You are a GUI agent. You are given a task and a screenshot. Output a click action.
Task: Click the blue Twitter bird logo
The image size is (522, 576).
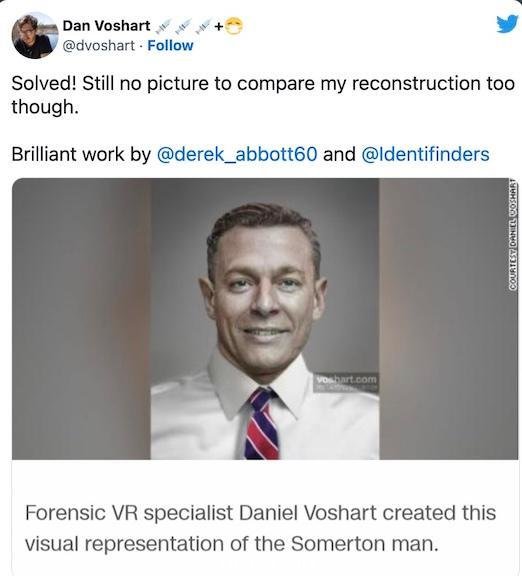[x=507, y=24]
